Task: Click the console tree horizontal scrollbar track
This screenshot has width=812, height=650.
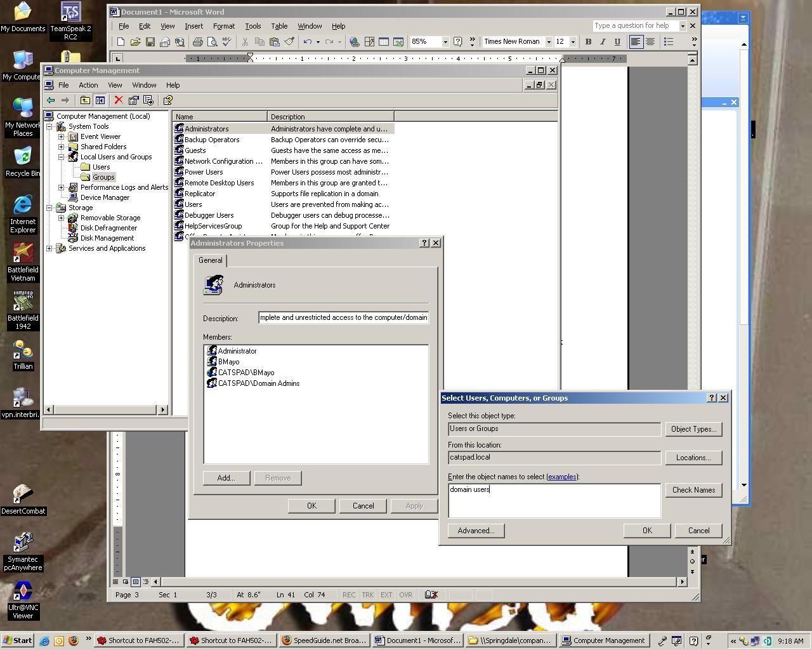Action: click(x=105, y=410)
